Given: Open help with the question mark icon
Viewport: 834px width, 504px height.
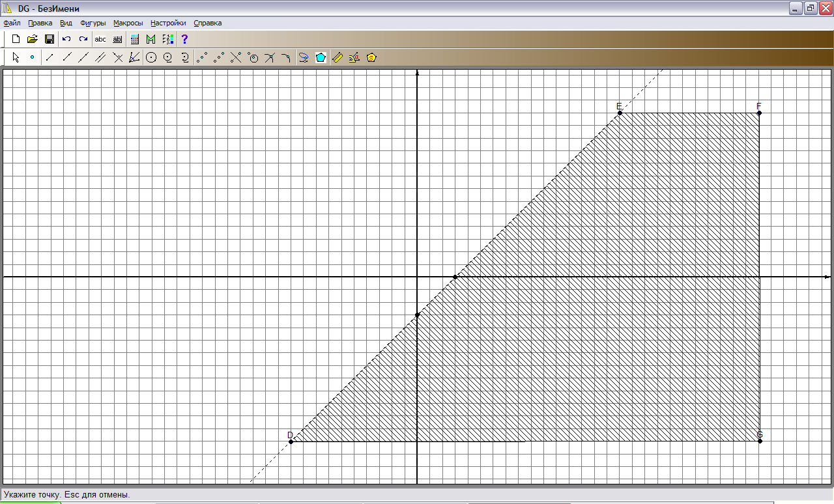Looking at the screenshot, I should coord(185,39).
